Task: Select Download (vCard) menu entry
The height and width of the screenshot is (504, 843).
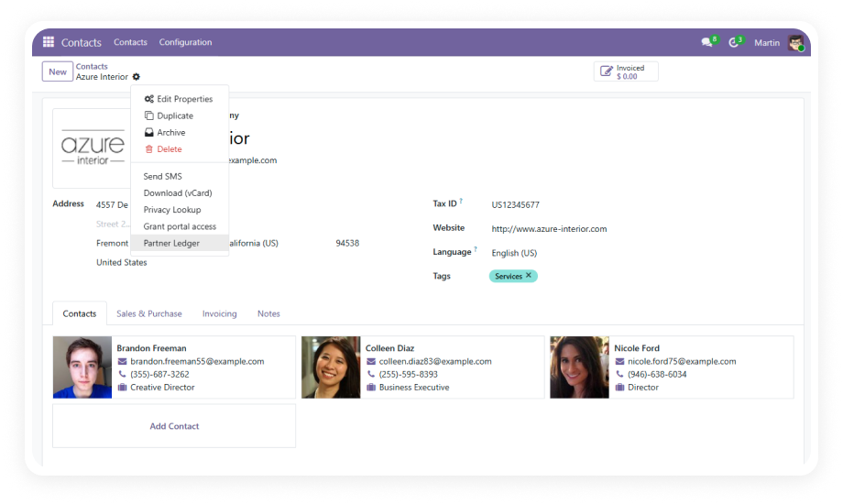Action: pos(180,193)
